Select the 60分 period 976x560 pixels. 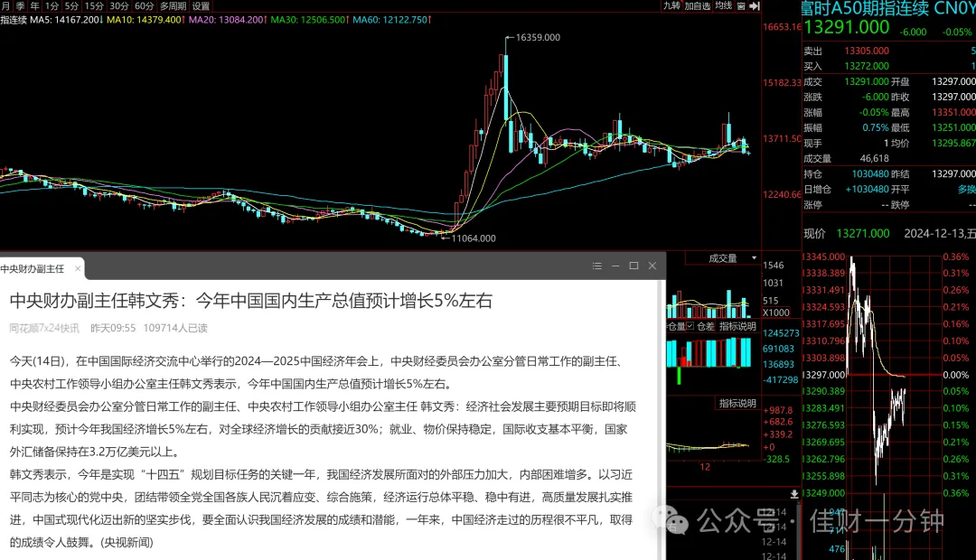[x=144, y=5]
